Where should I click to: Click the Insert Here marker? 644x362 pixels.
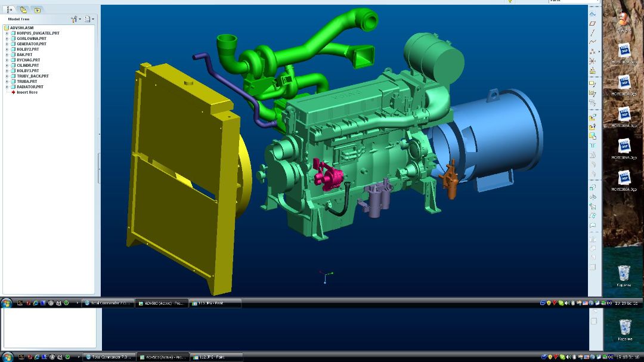pyautogui.click(x=27, y=92)
